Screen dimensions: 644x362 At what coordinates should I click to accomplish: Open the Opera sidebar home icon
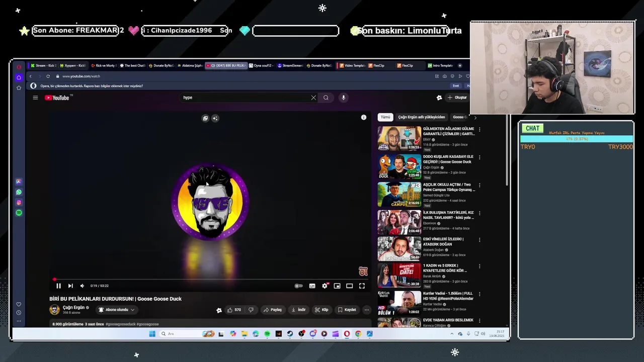pos(19,77)
